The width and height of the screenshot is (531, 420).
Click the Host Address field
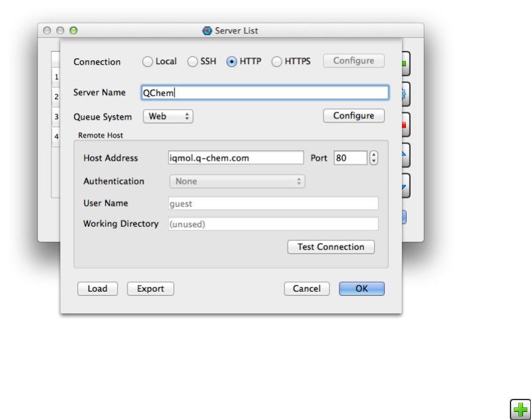point(235,158)
